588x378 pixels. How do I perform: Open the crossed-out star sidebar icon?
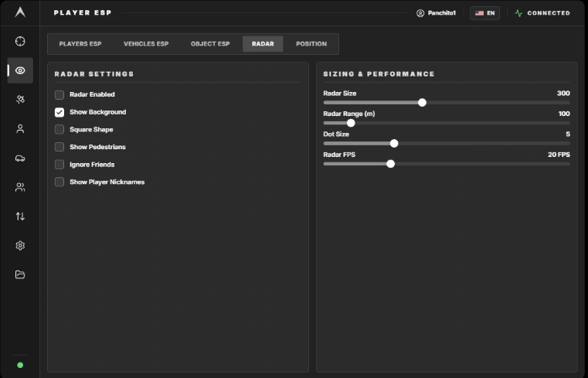coord(20,100)
